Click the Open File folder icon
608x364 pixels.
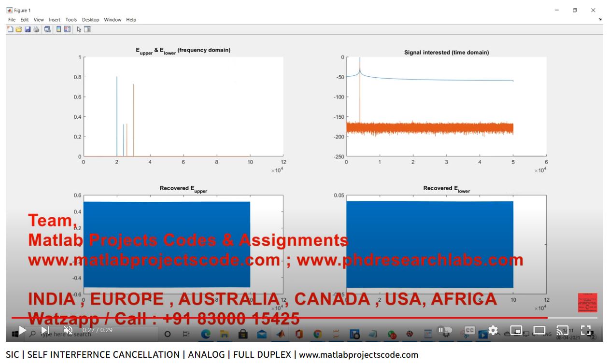[19, 29]
